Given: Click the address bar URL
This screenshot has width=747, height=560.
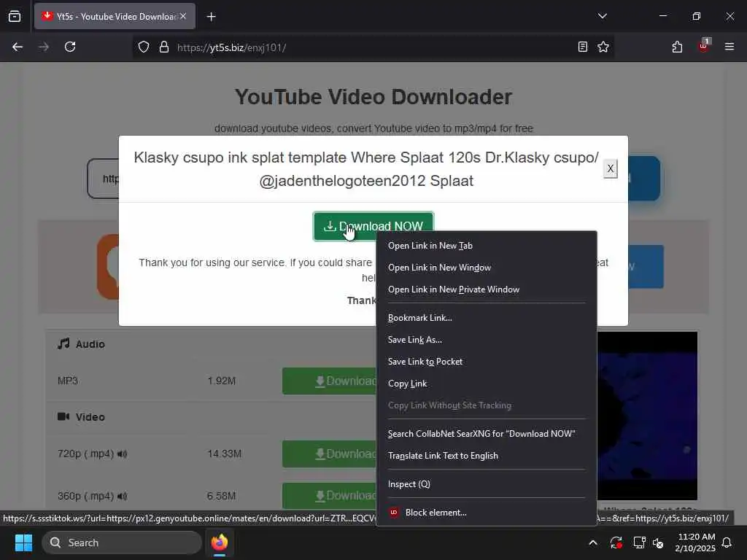Looking at the screenshot, I should click(231, 47).
